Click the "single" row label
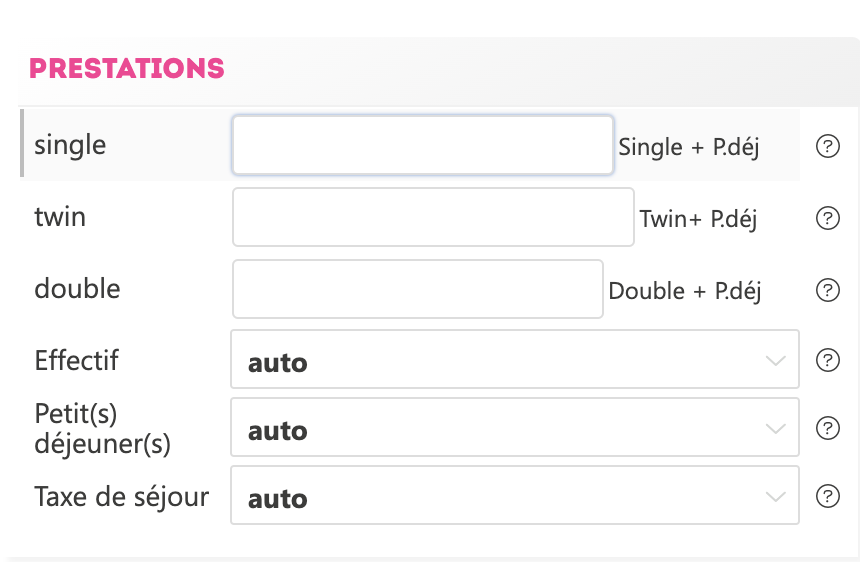This screenshot has width=860, height=562. tap(70, 145)
